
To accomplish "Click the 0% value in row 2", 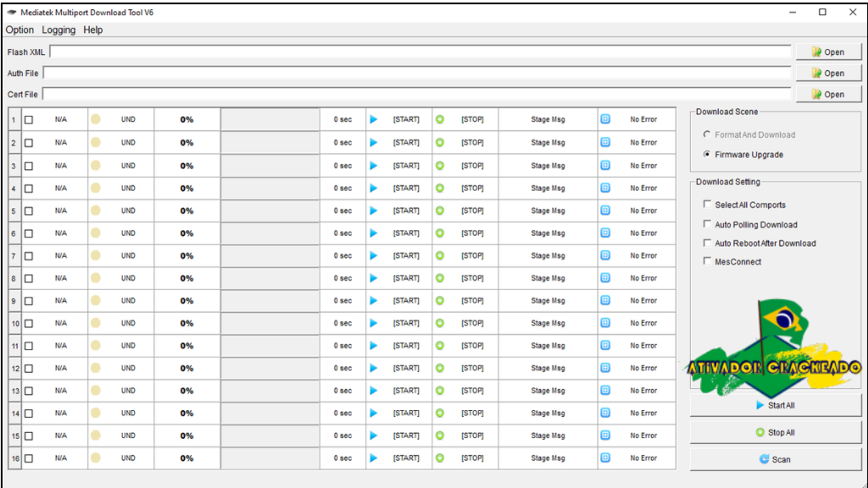I will coord(187,142).
